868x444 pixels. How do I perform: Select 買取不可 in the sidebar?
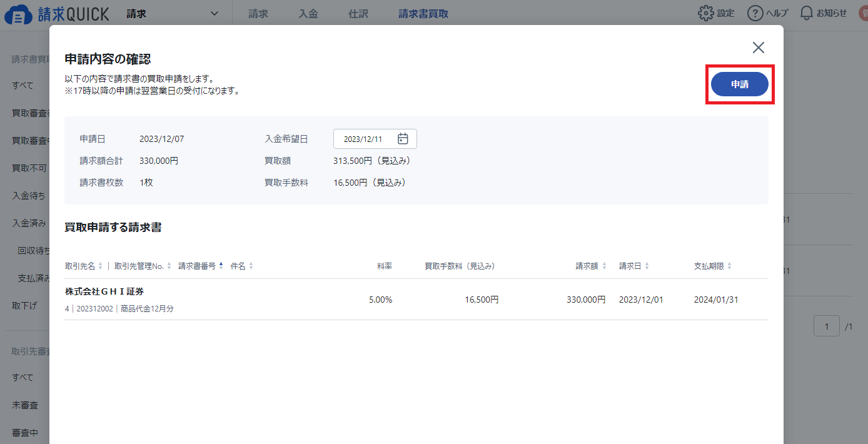pyautogui.click(x=29, y=168)
